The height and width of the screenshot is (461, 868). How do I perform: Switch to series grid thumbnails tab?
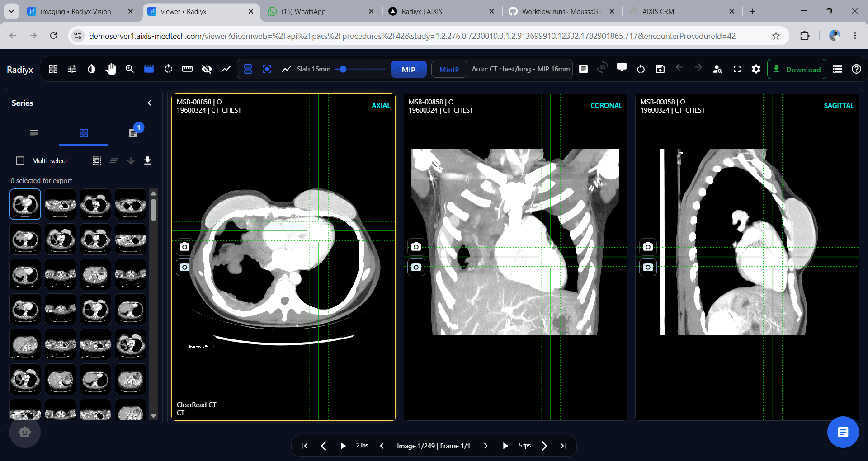coord(84,133)
